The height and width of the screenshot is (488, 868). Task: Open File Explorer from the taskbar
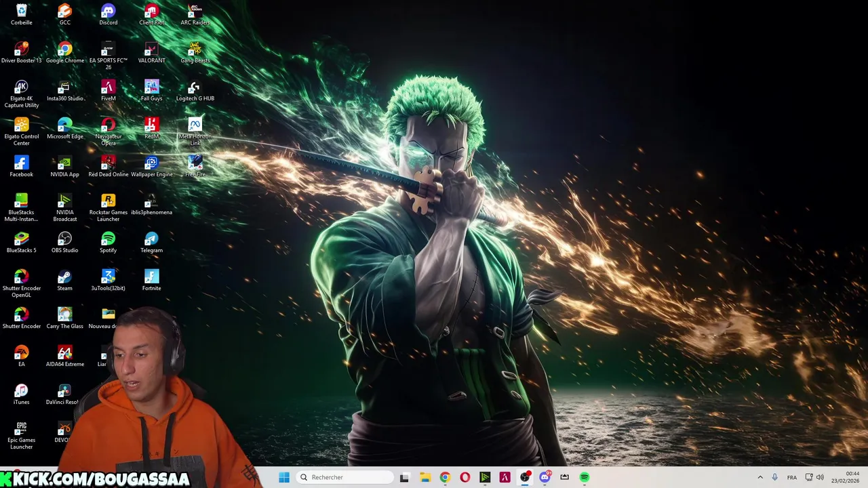click(425, 477)
